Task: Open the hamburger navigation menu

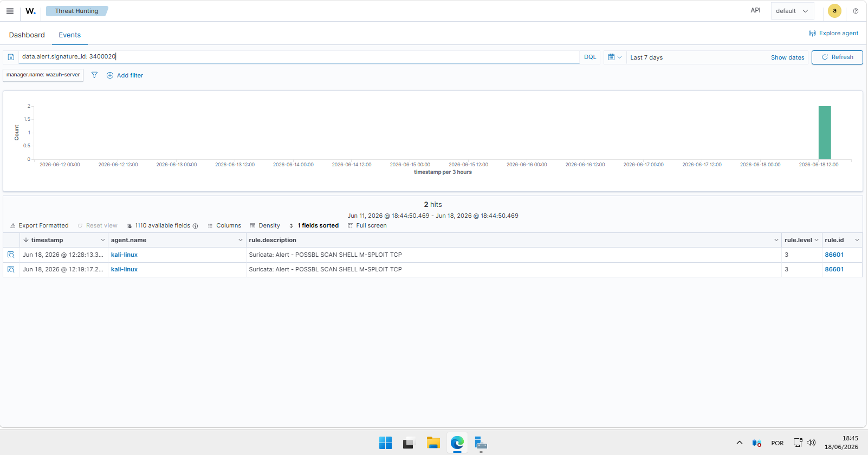Action: click(10, 11)
